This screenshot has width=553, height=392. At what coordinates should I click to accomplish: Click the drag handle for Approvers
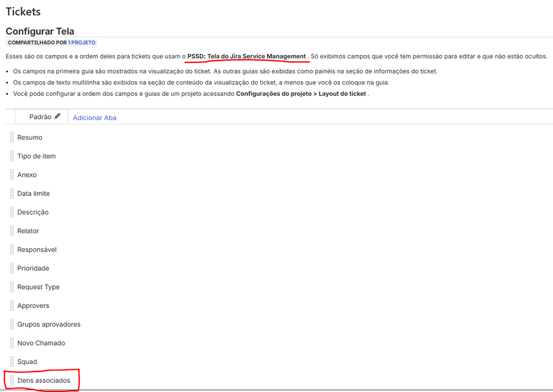click(12, 305)
